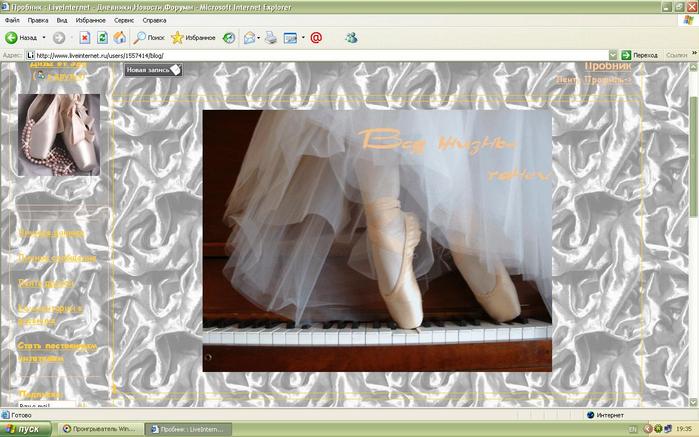The height and width of the screenshot is (437, 699).
Task: Stop page loading with red X icon
Action: pyautogui.click(x=85, y=38)
